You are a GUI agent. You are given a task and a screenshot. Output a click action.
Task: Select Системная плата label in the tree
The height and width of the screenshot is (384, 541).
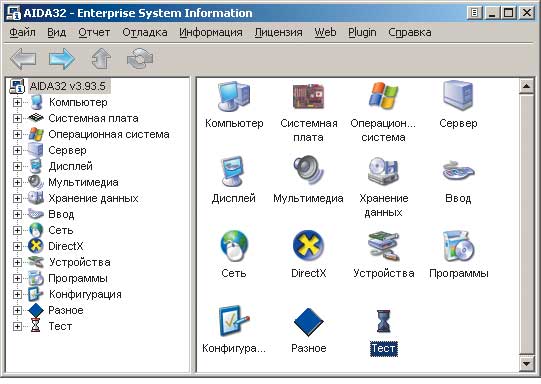click(94, 118)
